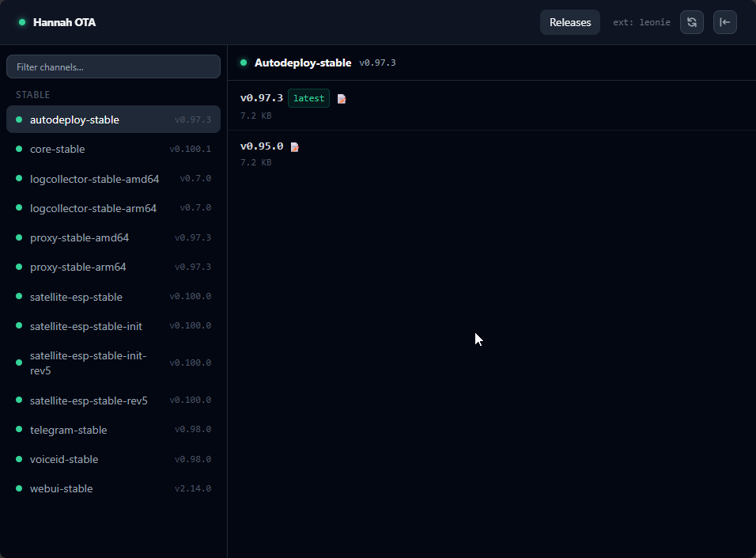Open the webui-stable channel
756x558 pixels.
(113, 488)
